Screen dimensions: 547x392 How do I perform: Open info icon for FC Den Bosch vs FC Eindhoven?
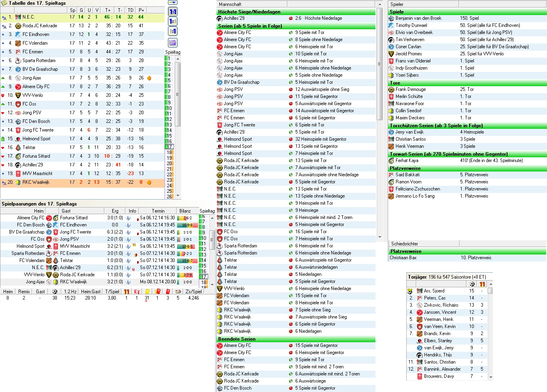tap(128, 225)
